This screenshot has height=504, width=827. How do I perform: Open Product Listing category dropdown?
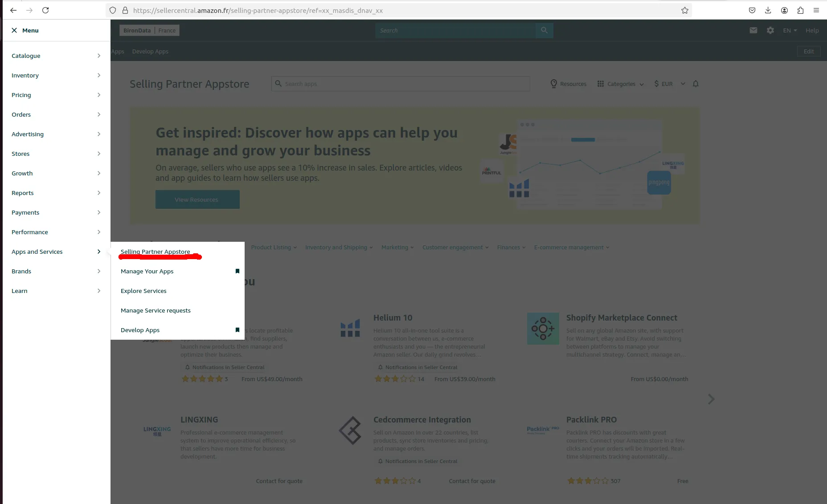tap(274, 247)
